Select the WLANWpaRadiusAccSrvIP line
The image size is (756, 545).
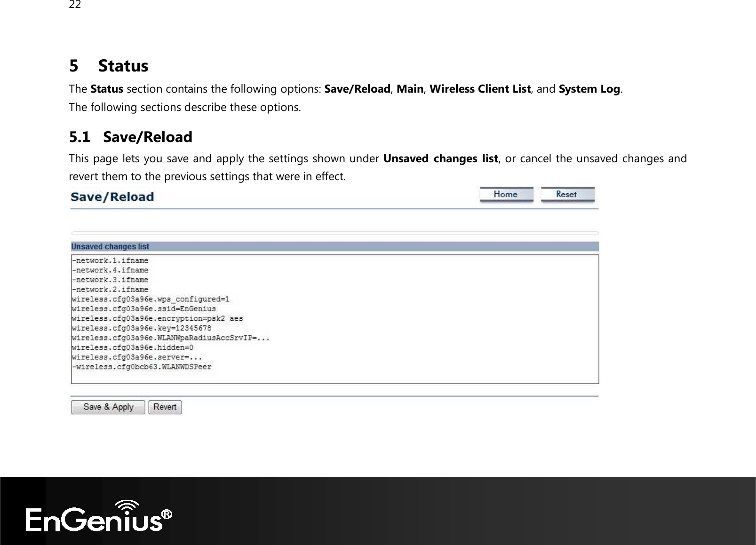click(x=171, y=338)
